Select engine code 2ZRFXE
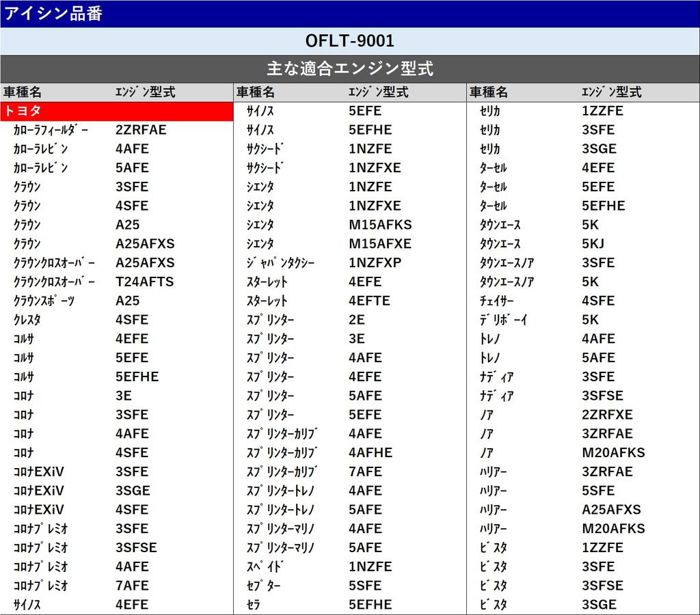 pos(607,415)
